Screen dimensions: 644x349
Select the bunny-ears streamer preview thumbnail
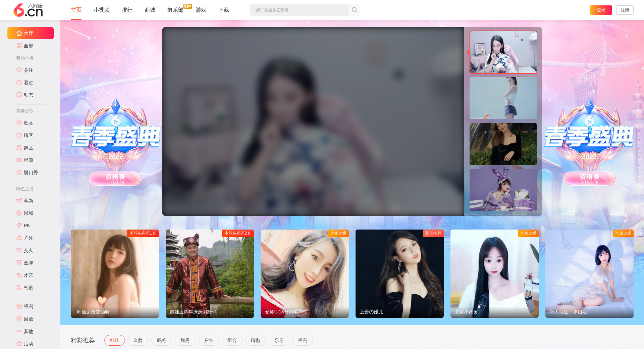(x=503, y=190)
